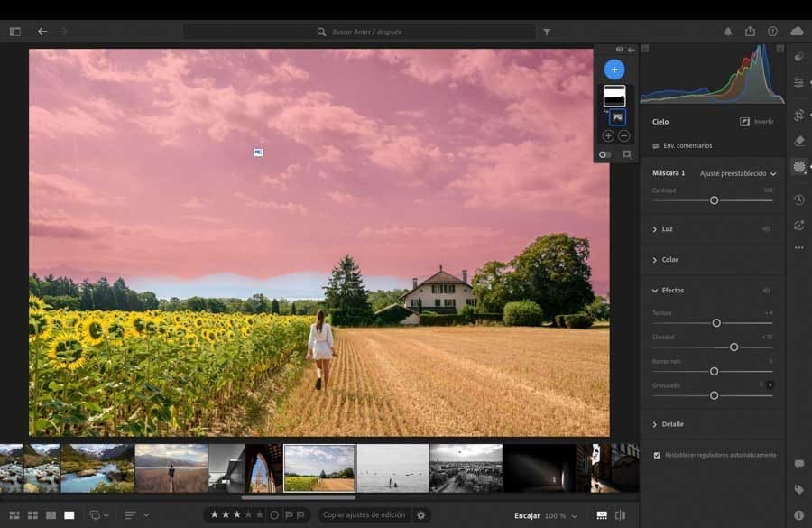Select the sunflower field thumbnail in filmstrip

[319, 468]
